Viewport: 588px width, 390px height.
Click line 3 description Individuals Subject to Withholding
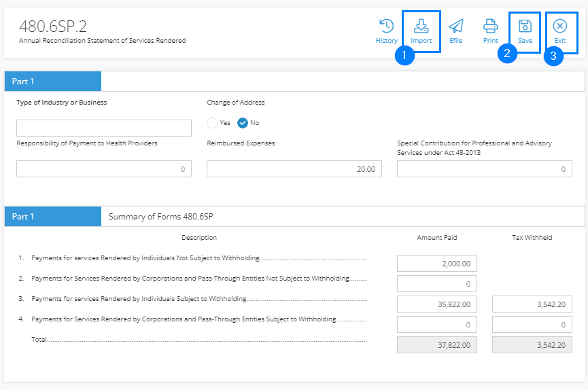click(139, 299)
